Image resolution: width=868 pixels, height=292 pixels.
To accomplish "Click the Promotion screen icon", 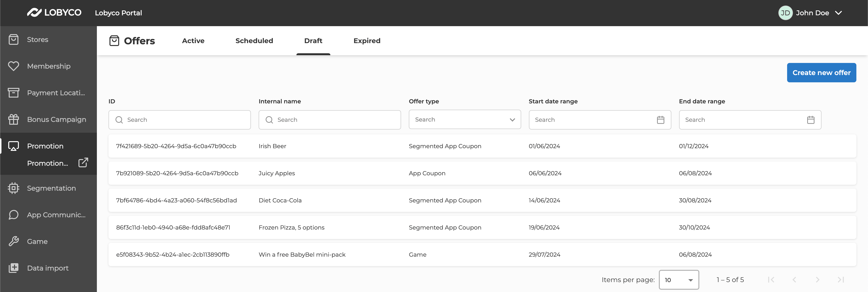I will point(14,146).
